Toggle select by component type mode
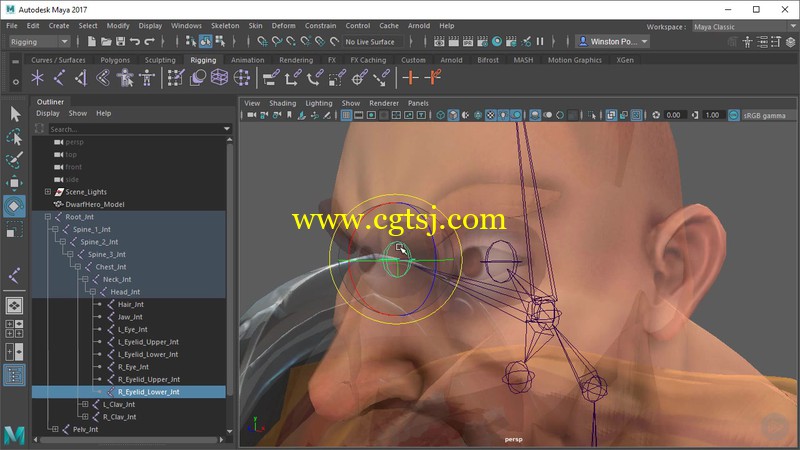The height and width of the screenshot is (450, 800). click(x=220, y=41)
